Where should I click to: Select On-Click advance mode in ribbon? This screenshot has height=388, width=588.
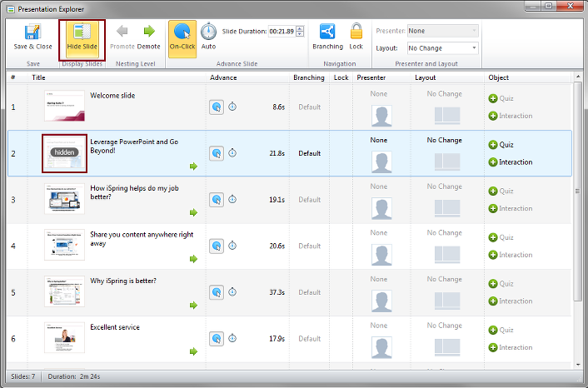(x=182, y=39)
